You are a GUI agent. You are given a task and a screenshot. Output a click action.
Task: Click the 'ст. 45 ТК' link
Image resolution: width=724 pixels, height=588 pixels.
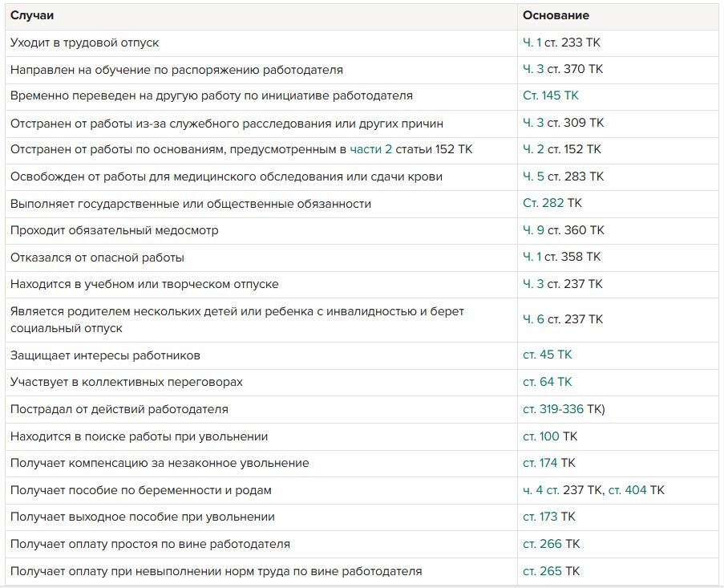(547, 355)
